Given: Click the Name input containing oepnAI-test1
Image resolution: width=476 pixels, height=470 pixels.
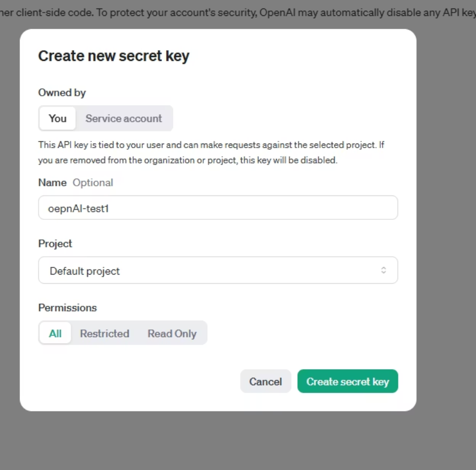Looking at the screenshot, I should click(218, 207).
